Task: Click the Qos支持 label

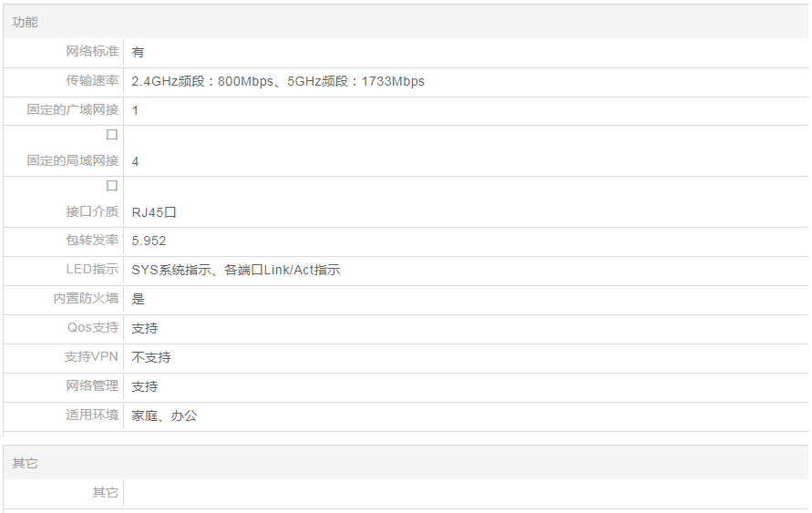Action: (93, 328)
